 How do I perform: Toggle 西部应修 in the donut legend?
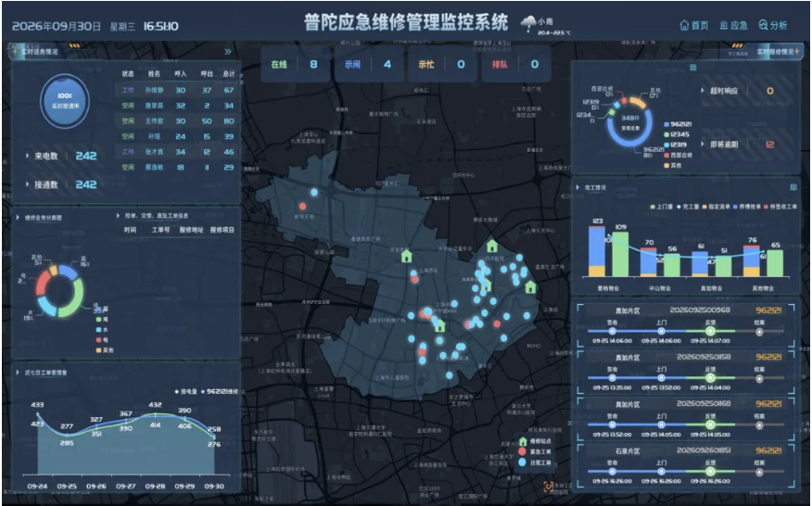tap(678, 155)
